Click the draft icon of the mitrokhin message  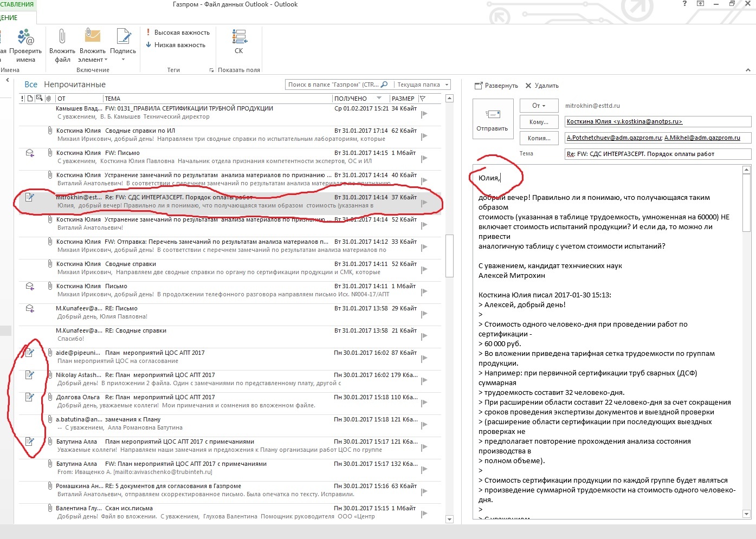(30, 198)
